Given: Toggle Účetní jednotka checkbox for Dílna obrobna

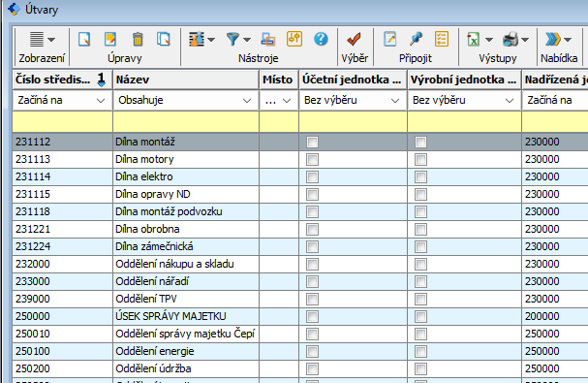Looking at the screenshot, I should pyautogui.click(x=312, y=230).
